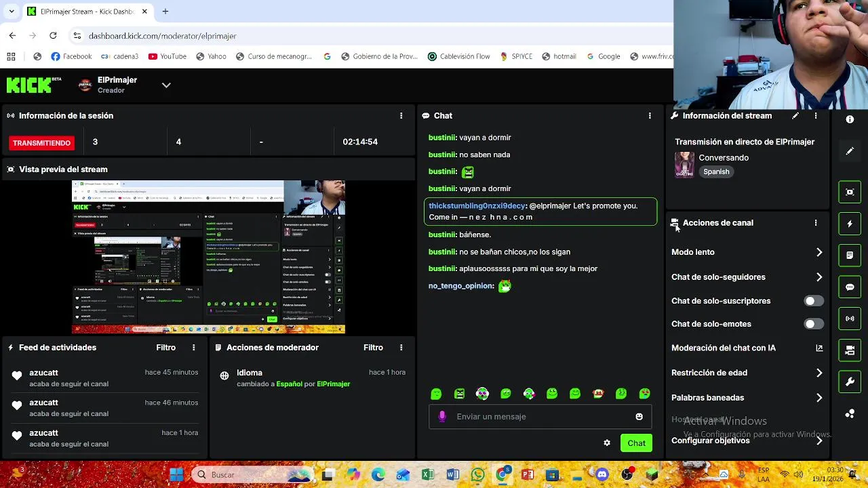Open Acciones de moderador three-dot menu
The image size is (868, 488).
[401, 348]
